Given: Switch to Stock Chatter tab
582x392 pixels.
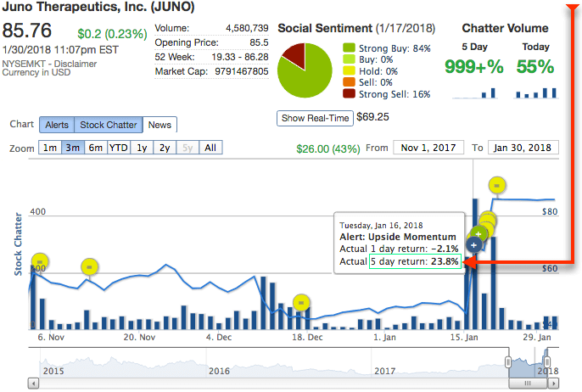Looking at the screenshot, I should tap(109, 125).
